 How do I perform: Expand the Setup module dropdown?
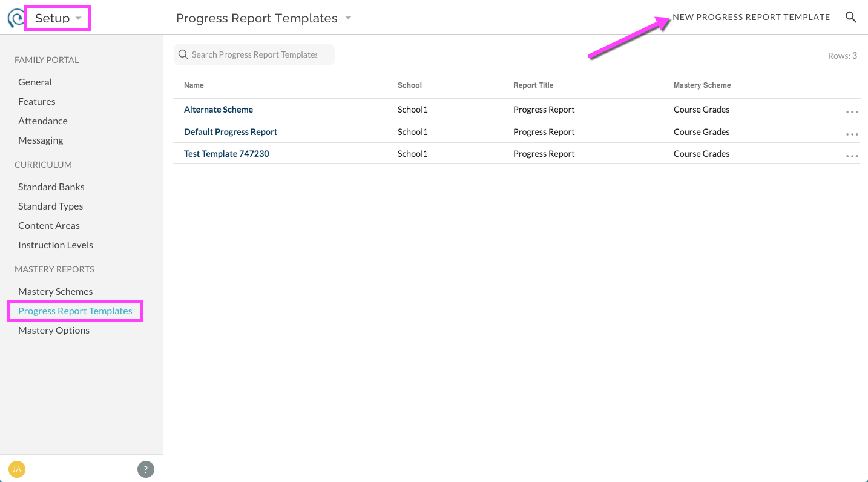pyautogui.click(x=58, y=18)
